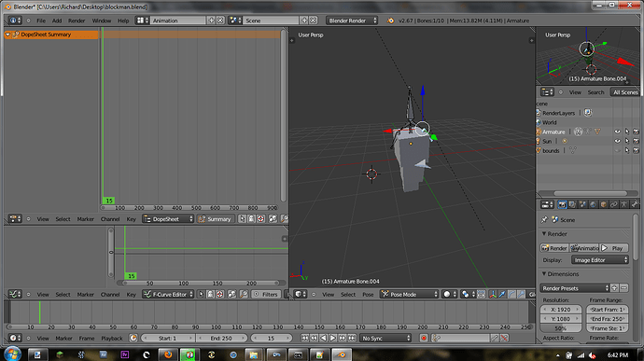Toggle selectability arrow of Armature
Screen dimensions: 644x361
[x=627, y=132]
